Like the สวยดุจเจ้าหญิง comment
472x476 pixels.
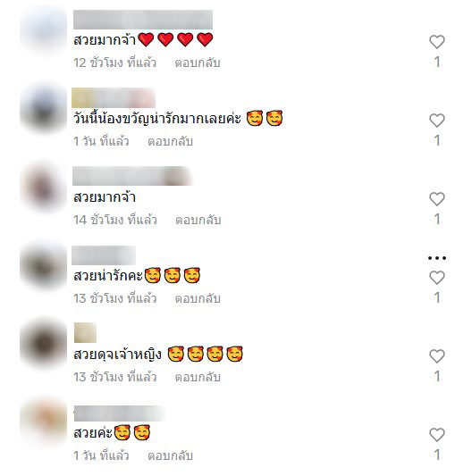437,355
